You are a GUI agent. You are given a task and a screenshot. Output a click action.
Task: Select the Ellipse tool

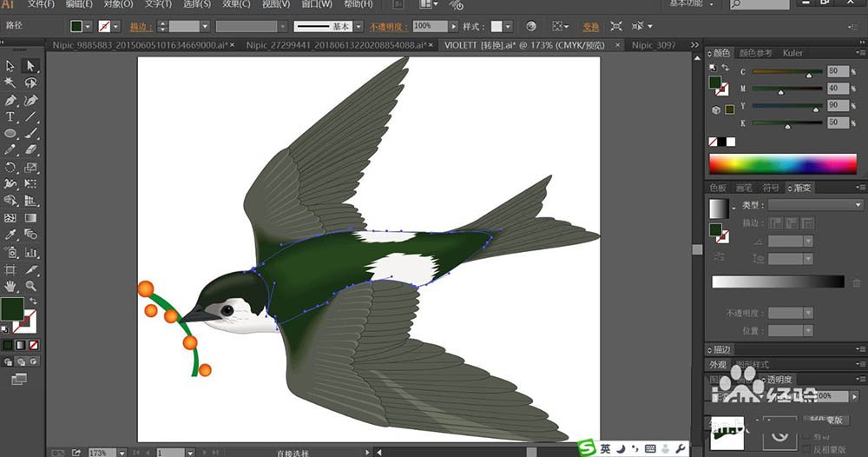(x=10, y=134)
